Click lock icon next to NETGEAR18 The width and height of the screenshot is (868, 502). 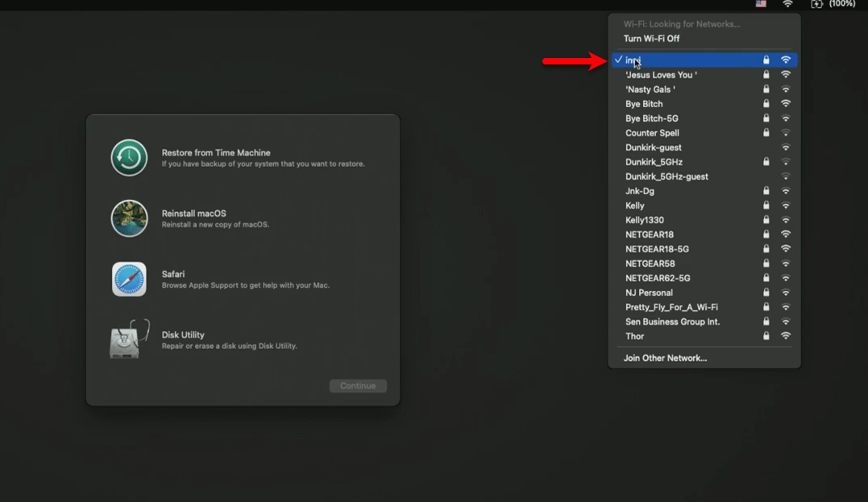click(x=766, y=234)
